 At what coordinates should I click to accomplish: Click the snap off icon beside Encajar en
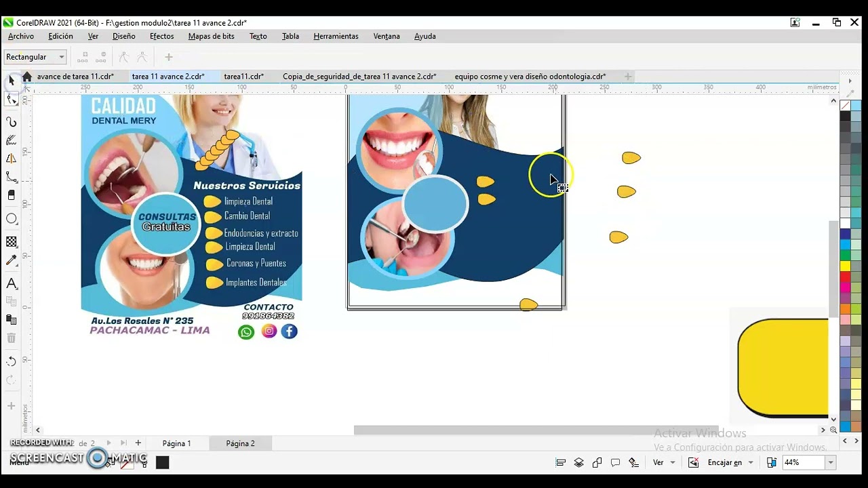pos(693,462)
